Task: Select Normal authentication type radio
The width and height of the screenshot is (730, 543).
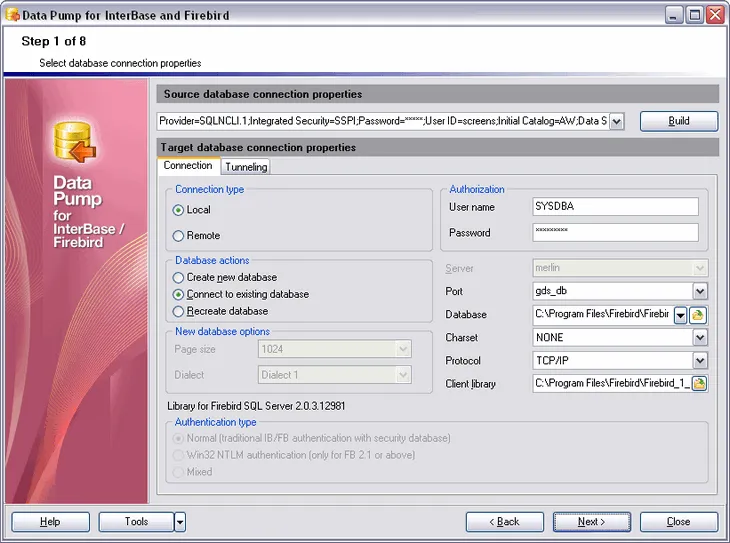Action: (178, 439)
